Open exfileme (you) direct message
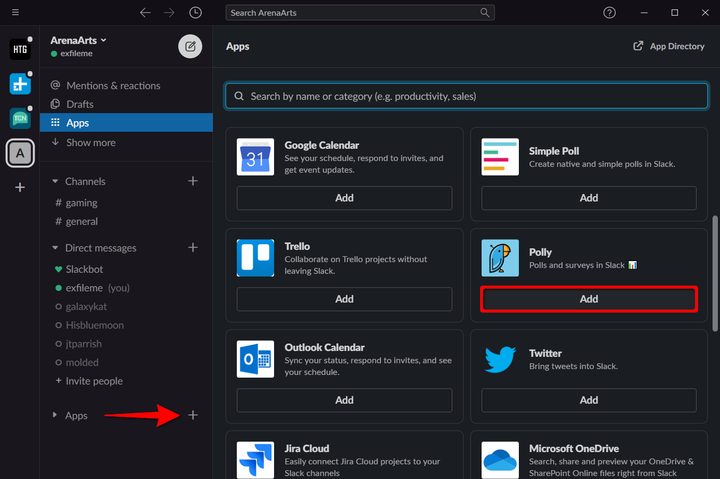This screenshot has height=479, width=720. pos(126,288)
